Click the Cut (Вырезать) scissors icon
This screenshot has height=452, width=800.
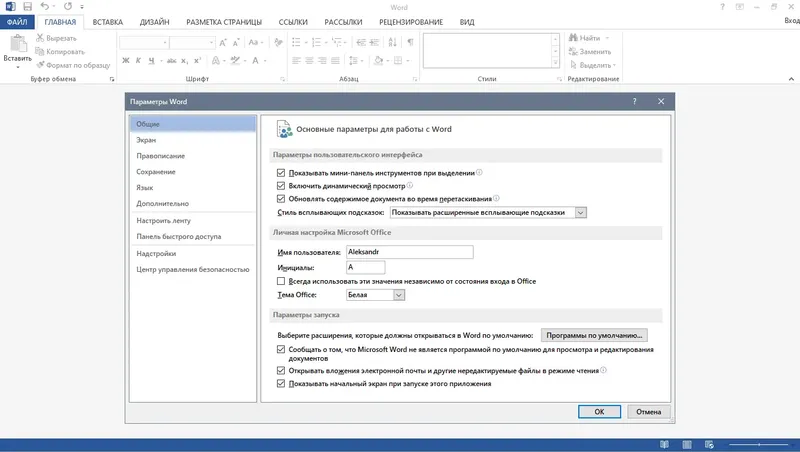tap(40, 38)
